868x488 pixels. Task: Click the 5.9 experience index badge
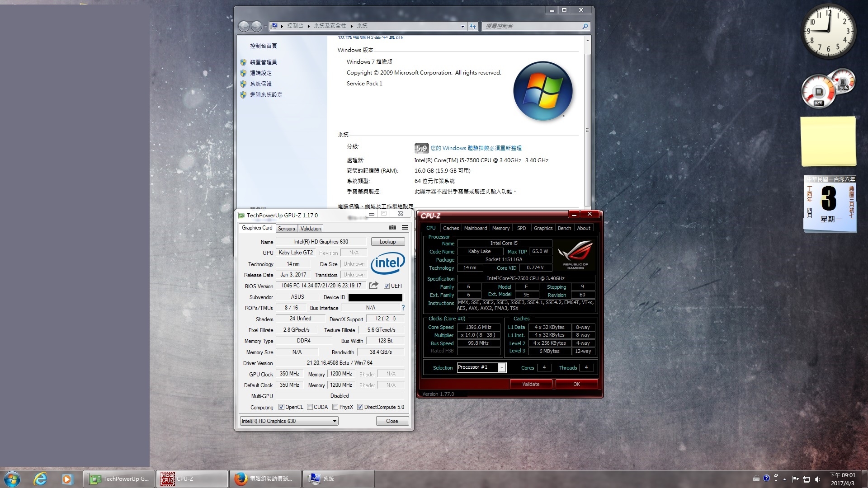point(421,148)
